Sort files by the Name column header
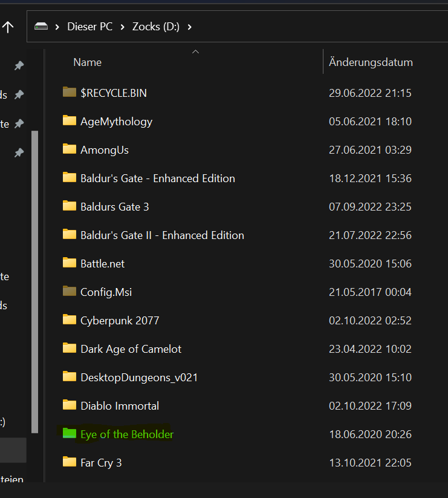Viewport: 448px width, 498px height. point(87,62)
